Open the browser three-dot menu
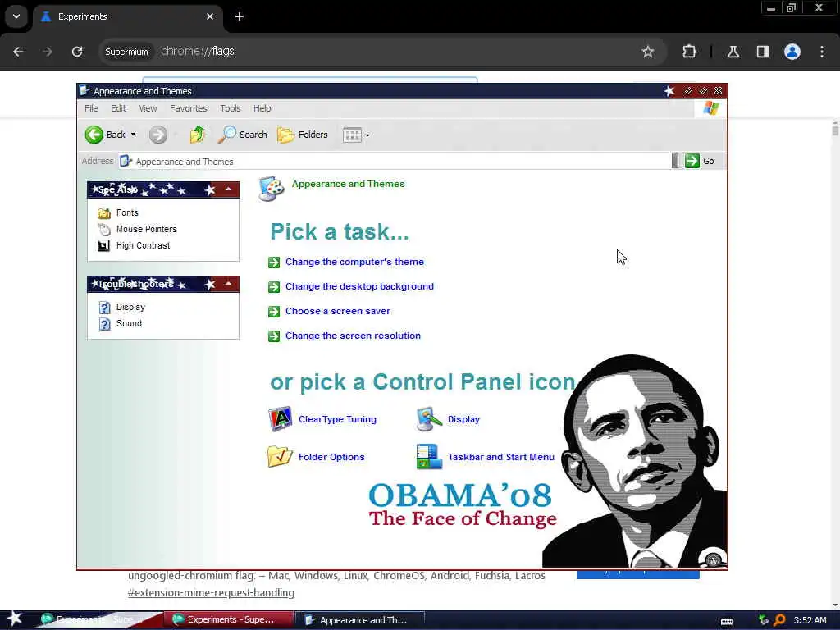The image size is (840, 630). 822,52
